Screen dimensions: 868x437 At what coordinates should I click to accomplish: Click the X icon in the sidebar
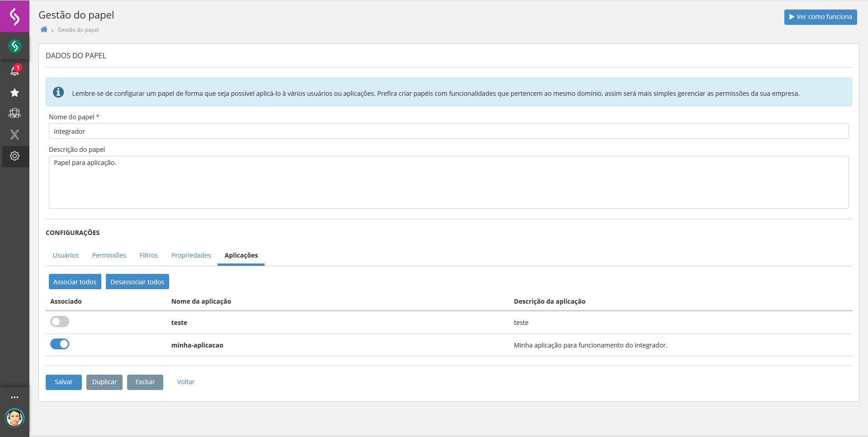pos(14,134)
